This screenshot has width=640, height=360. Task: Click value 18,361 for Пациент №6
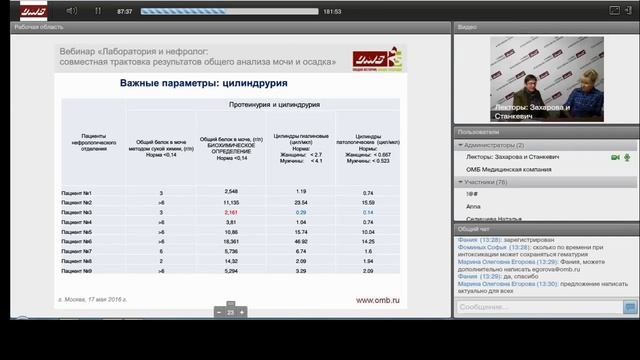click(231, 242)
